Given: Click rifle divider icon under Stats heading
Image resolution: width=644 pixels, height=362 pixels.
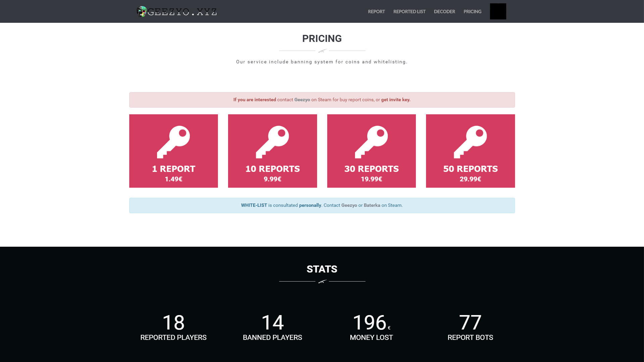Looking at the screenshot, I should (322, 282).
